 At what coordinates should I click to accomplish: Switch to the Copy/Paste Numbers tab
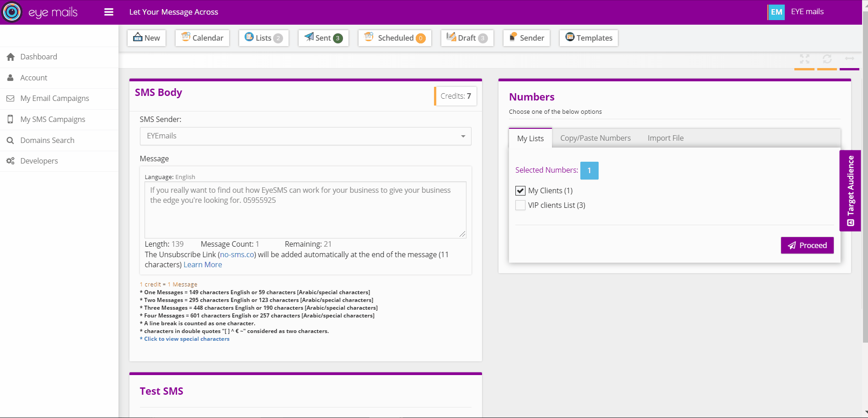pyautogui.click(x=595, y=138)
